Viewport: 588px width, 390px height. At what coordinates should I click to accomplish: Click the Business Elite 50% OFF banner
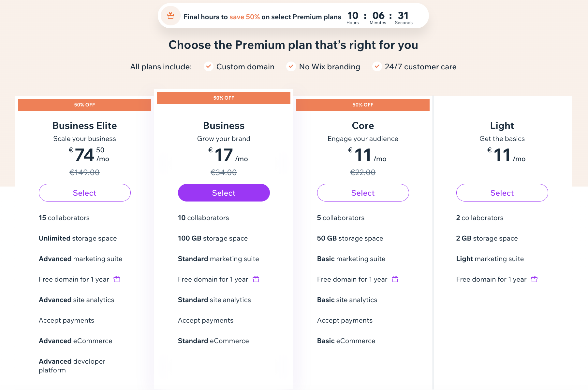coord(84,105)
